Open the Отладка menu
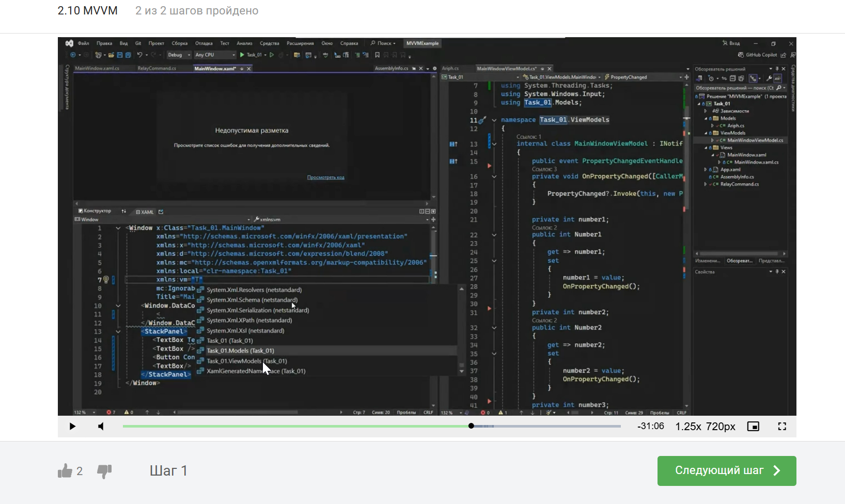 point(204,43)
